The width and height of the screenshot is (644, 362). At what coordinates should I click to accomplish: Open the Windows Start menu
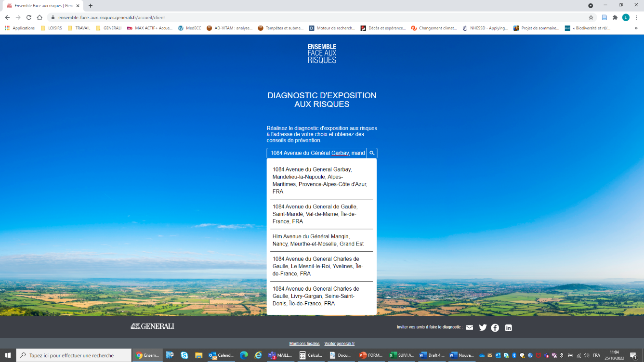coord(8,355)
